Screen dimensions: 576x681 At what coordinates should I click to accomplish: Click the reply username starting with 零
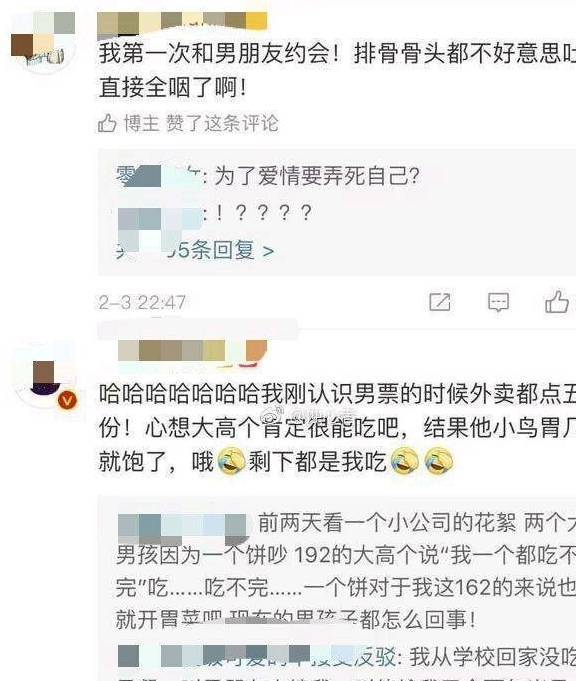[x=158, y=176]
